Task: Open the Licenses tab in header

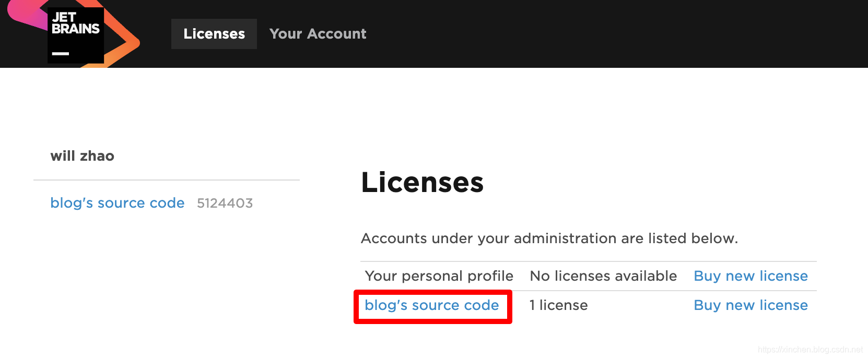Action: (x=214, y=34)
